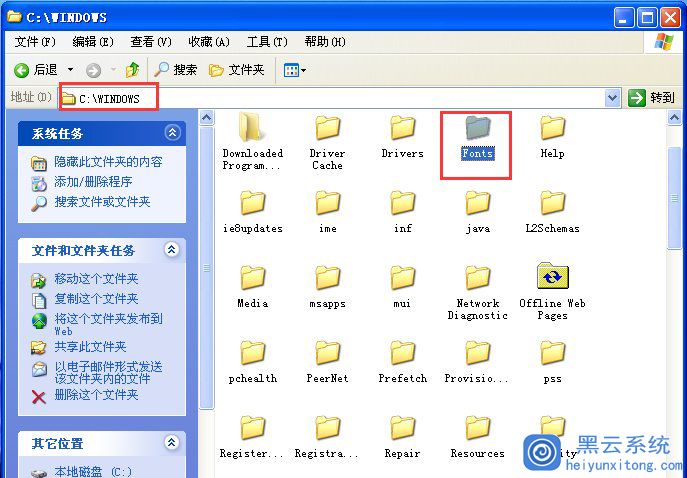
Task: Select the Network Diagnostic folder
Action: 478,293
